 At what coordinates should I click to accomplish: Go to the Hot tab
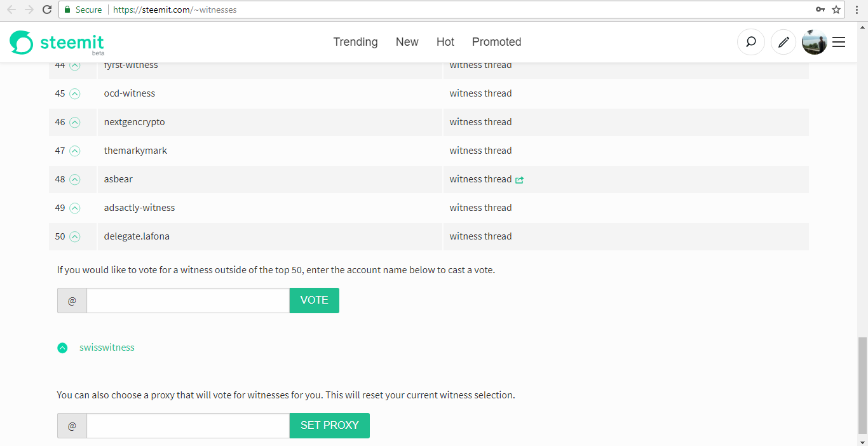(445, 42)
